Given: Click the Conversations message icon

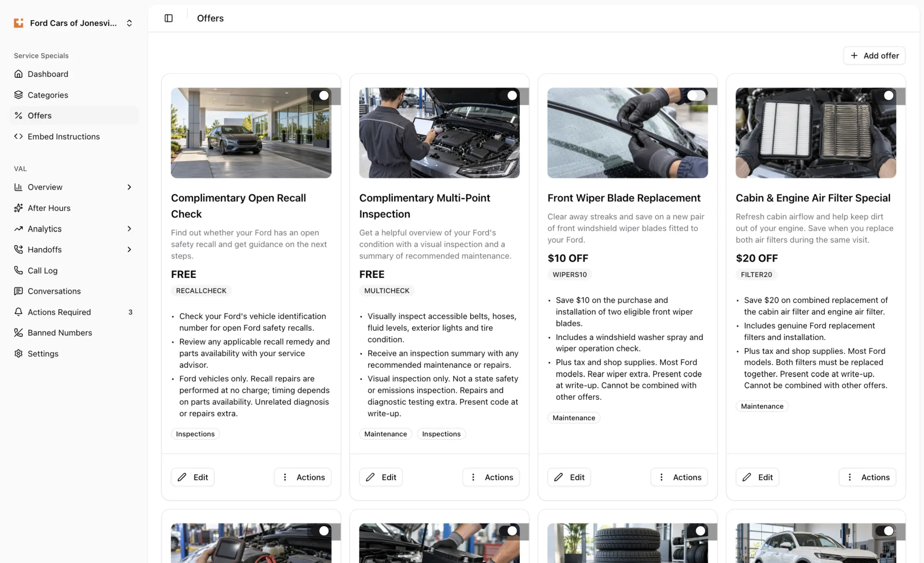Looking at the screenshot, I should tap(18, 291).
